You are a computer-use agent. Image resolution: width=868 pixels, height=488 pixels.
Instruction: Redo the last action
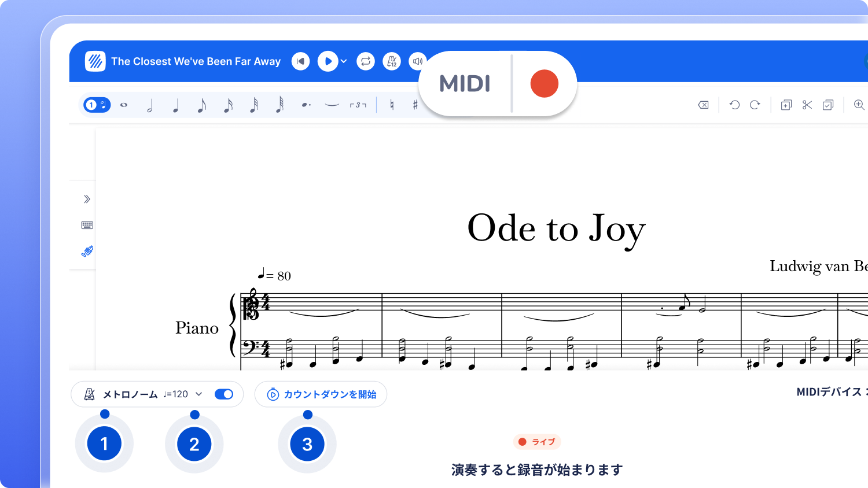click(755, 105)
